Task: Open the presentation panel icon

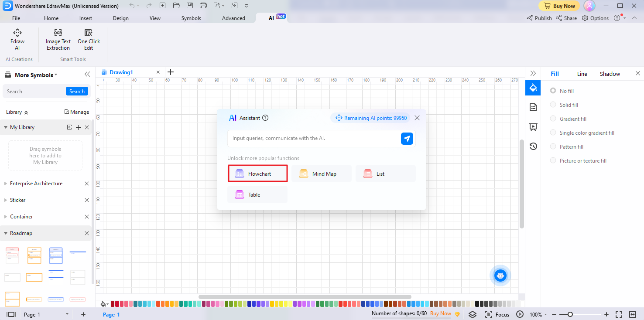Action: tap(533, 127)
